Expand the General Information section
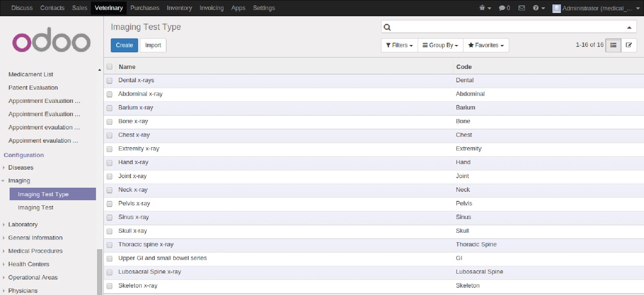Image resolution: width=644 pixels, height=295 pixels. click(x=35, y=238)
